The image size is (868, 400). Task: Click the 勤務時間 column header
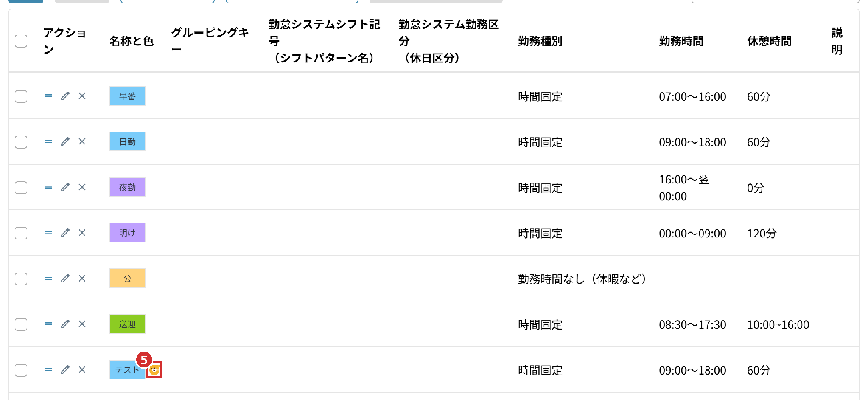click(x=681, y=41)
